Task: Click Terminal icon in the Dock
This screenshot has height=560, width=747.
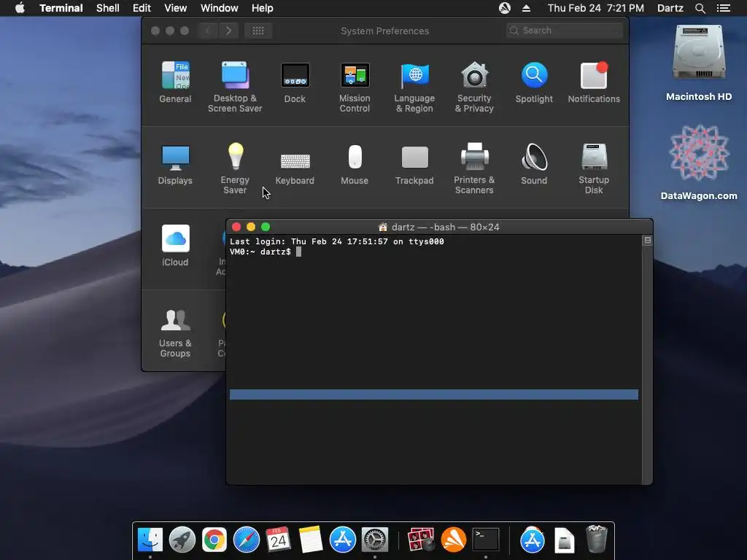Action: (485, 540)
